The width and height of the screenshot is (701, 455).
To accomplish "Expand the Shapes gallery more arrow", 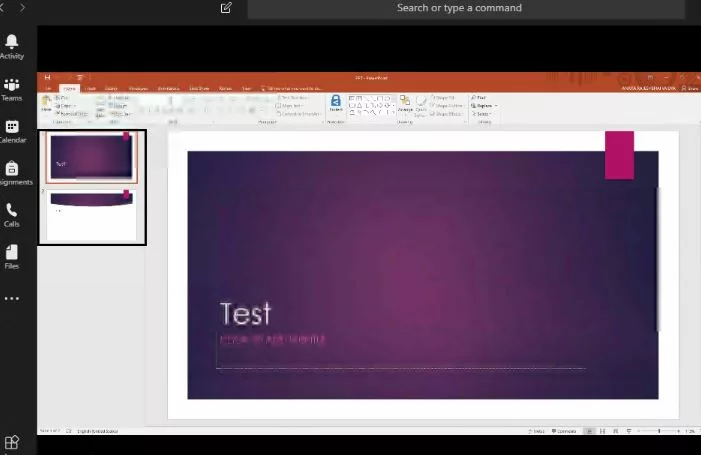I will point(393,114).
